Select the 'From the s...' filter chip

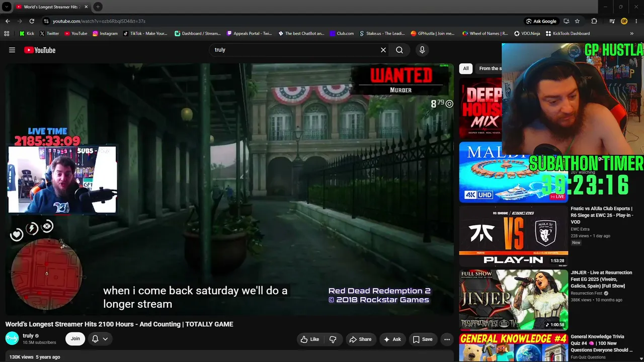point(489,68)
